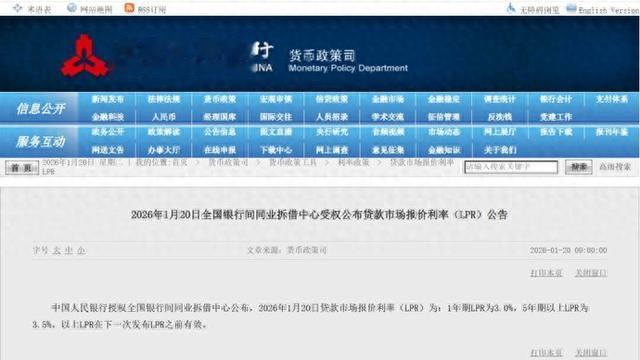Image resolution: width=640 pixels, height=360 pixels.
Task: Open the 政策解读 menu item
Action: (164, 132)
